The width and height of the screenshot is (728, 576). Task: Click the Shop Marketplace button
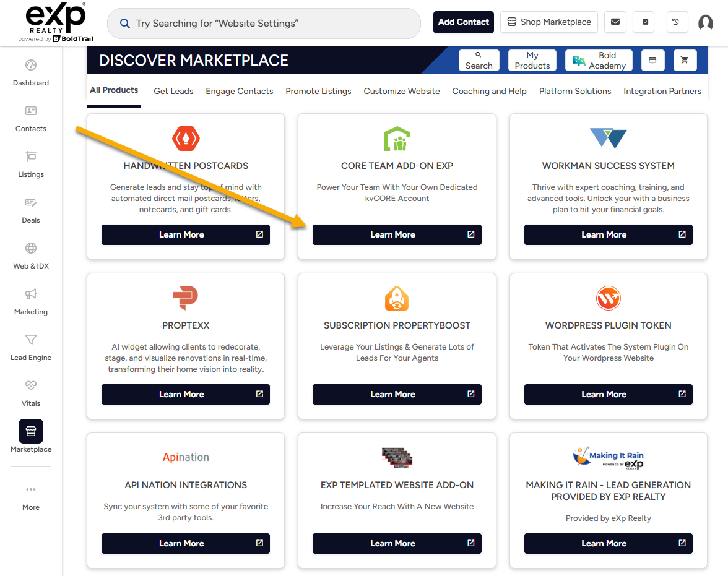click(548, 22)
